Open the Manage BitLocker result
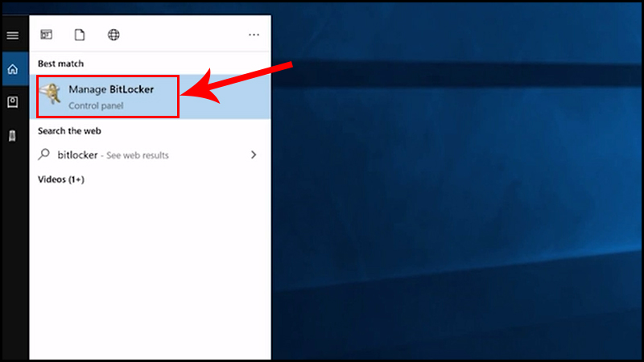This screenshot has height=362, width=644. 150,97
